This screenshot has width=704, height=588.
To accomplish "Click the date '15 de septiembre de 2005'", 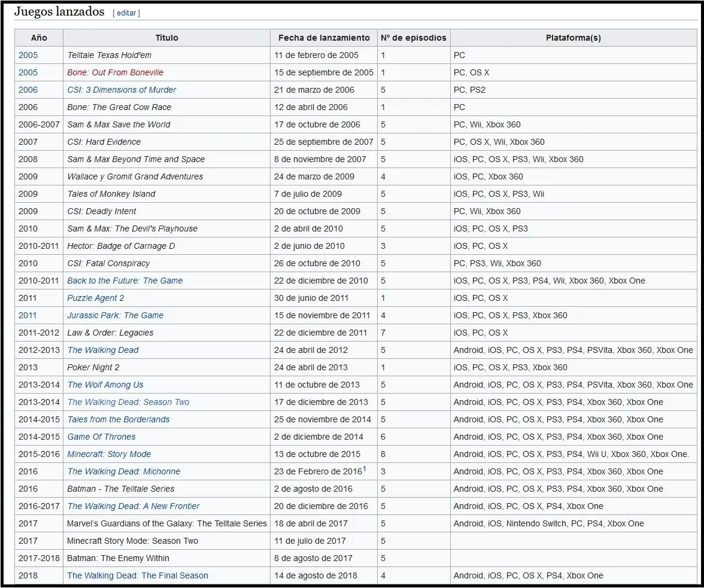I will click(324, 72).
